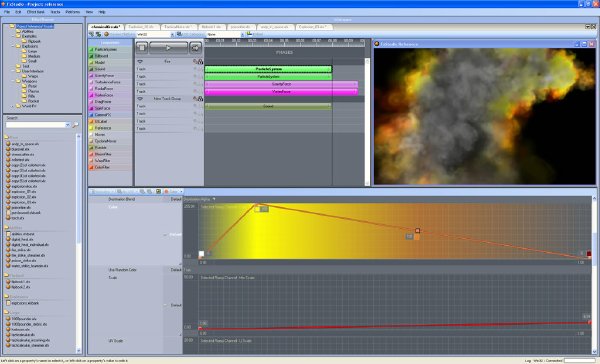Pick the Render component

[110, 147]
